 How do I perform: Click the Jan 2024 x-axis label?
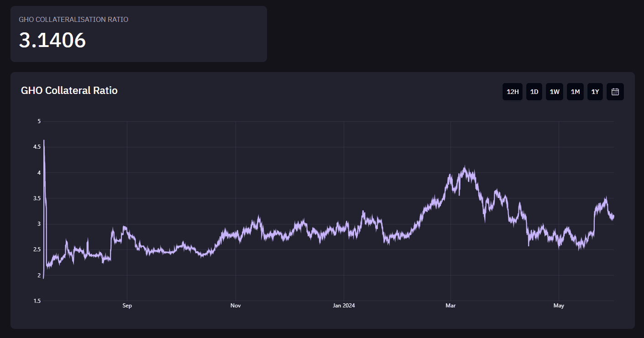(344, 306)
